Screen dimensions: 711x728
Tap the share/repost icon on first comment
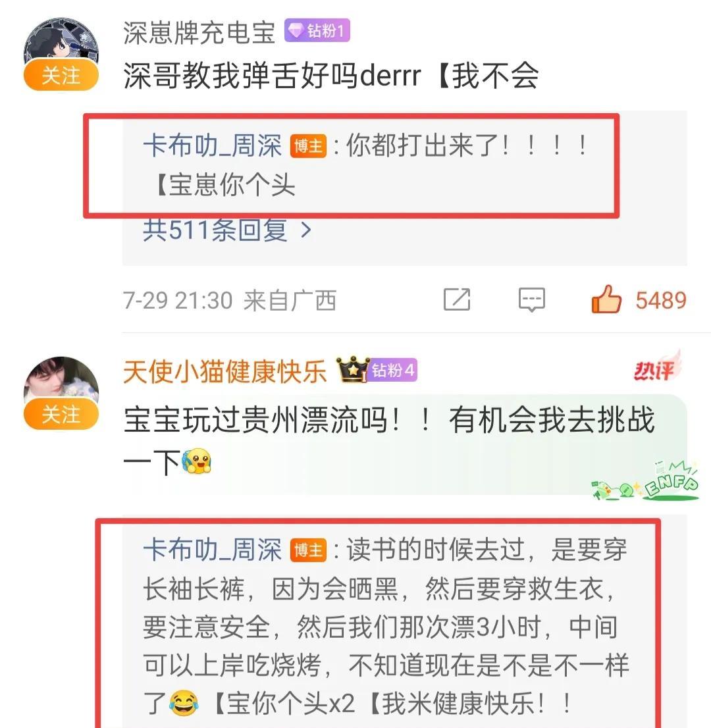(457, 299)
